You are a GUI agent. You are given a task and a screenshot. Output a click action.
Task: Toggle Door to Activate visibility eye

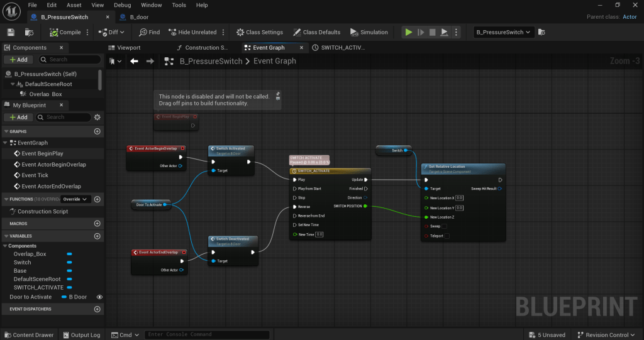pos(99,297)
